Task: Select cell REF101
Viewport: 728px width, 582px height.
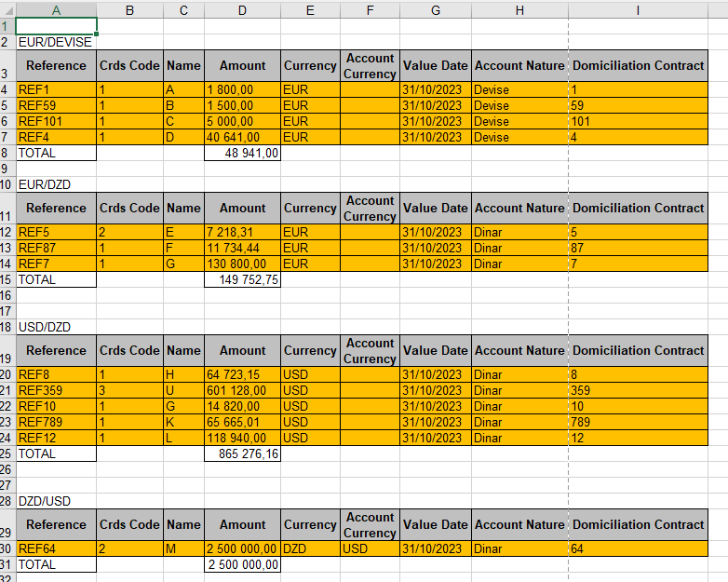Action: [x=56, y=121]
